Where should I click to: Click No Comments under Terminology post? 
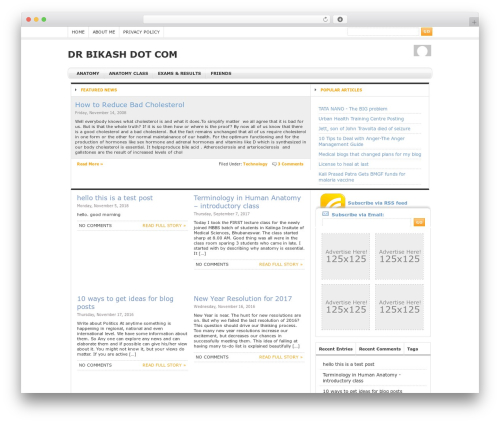(212, 264)
